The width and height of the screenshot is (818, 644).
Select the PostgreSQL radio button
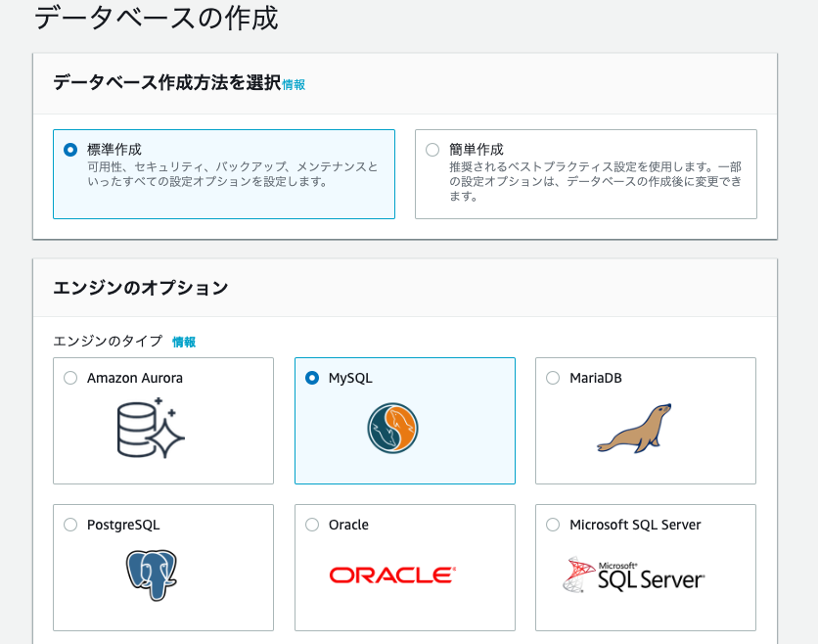click(x=69, y=525)
